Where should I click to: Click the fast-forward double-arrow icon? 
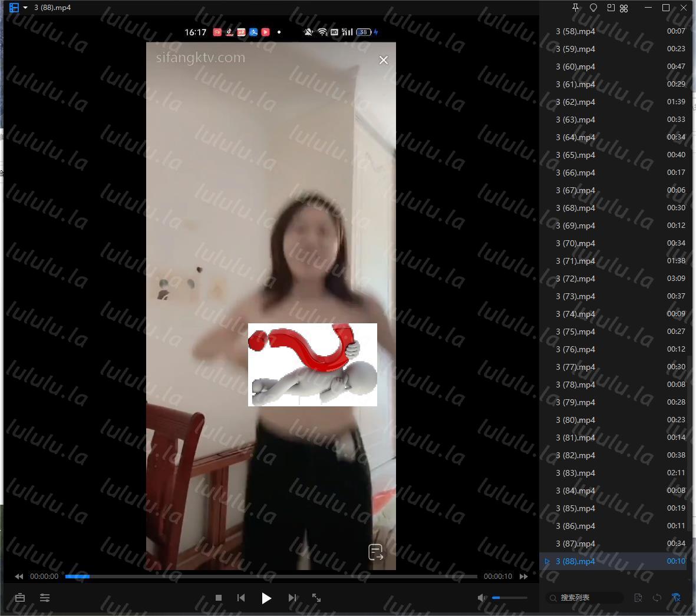[523, 577]
